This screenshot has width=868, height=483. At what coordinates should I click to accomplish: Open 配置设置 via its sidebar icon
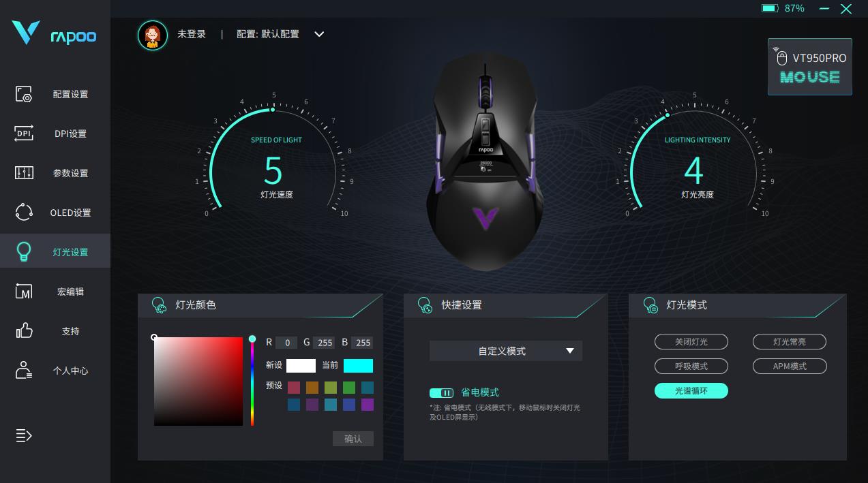point(24,94)
